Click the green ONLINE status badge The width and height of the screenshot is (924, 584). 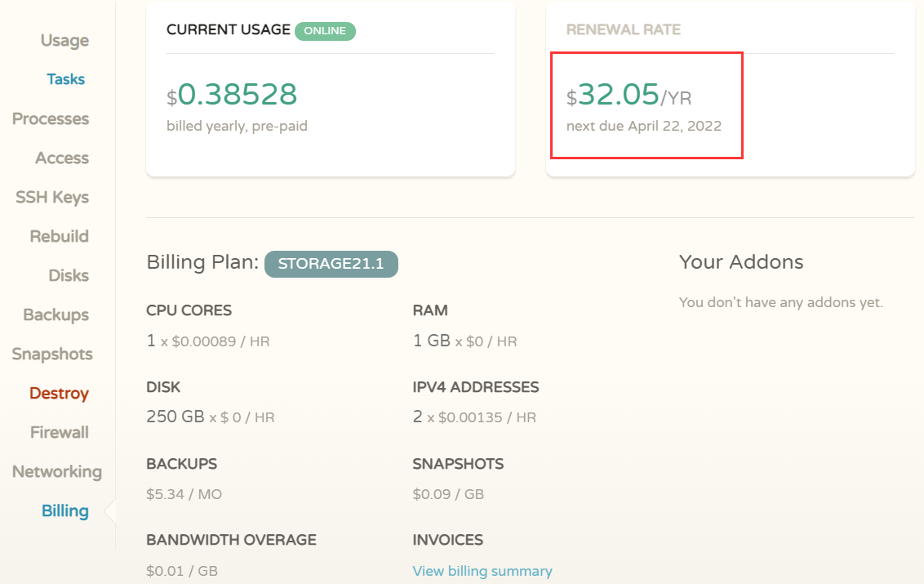tap(325, 31)
